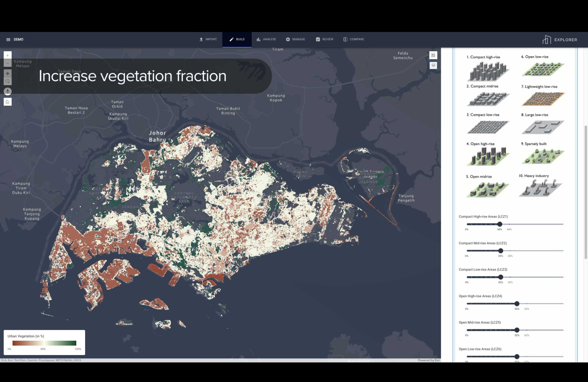
Task: Open the map layers icon
Action: pos(433,65)
